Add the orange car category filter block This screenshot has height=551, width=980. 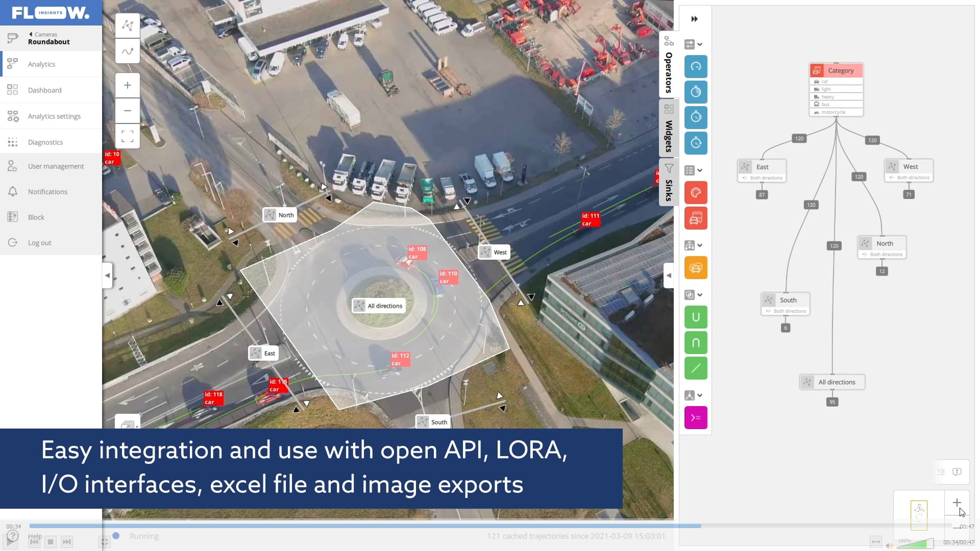(695, 268)
